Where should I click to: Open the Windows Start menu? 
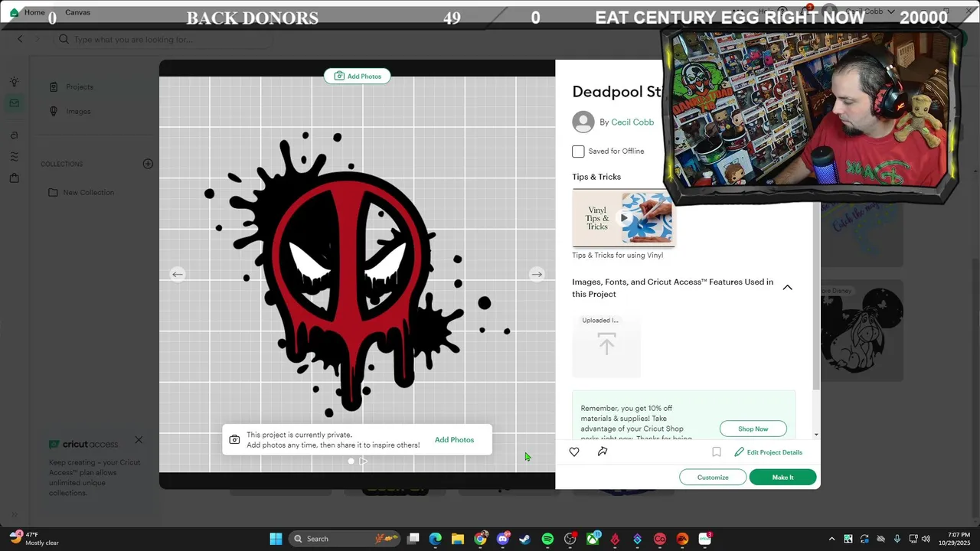tap(276, 539)
